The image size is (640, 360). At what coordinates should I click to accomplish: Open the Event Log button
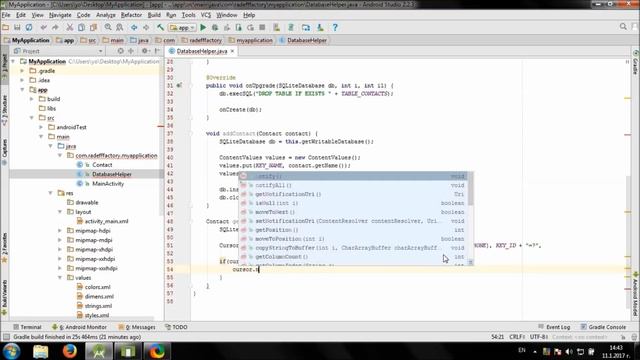click(554, 327)
